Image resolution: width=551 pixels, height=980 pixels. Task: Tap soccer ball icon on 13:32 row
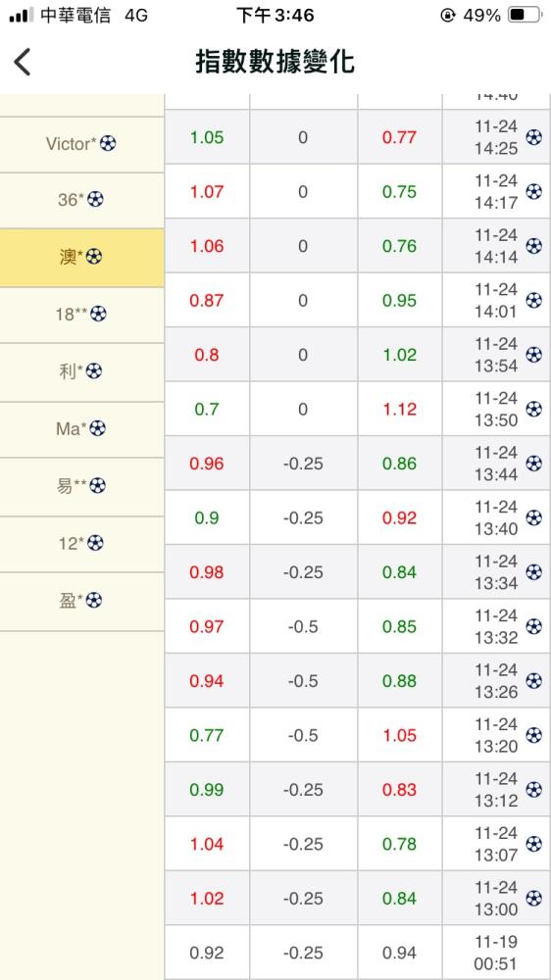[533, 627]
